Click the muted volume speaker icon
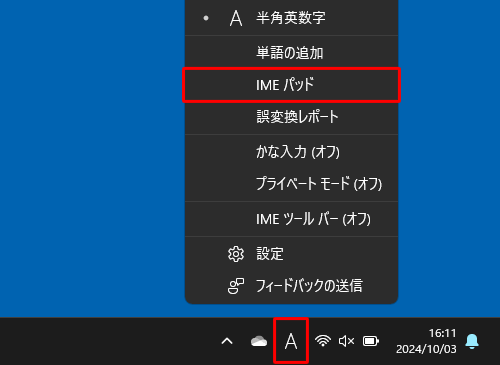This screenshot has width=500, height=365. pyautogui.click(x=347, y=341)
